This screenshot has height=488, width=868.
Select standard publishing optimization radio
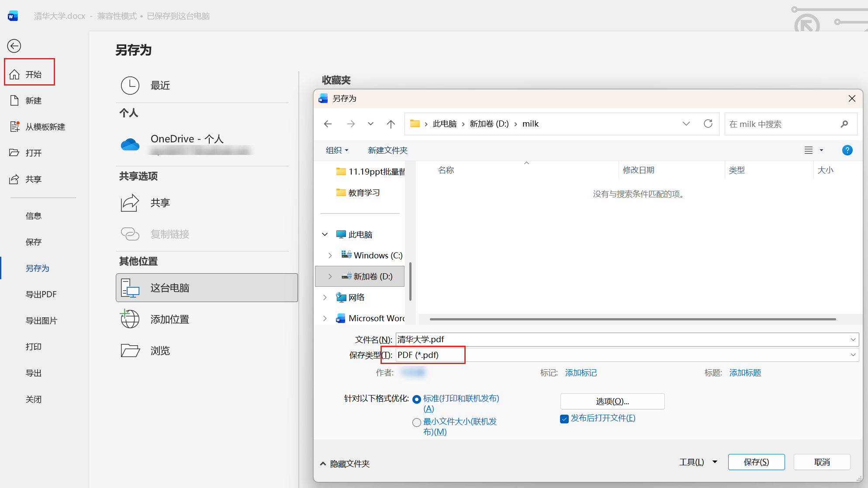click(417, 399)
